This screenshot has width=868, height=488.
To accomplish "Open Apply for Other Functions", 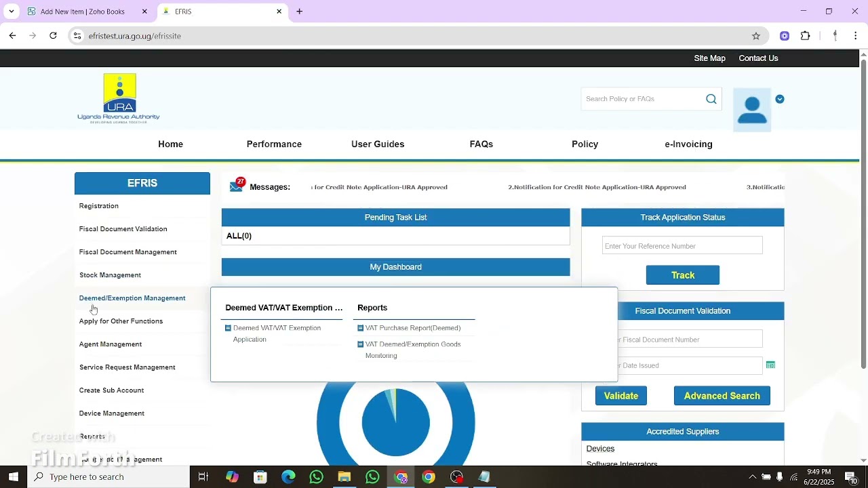I will pos(121,321).
